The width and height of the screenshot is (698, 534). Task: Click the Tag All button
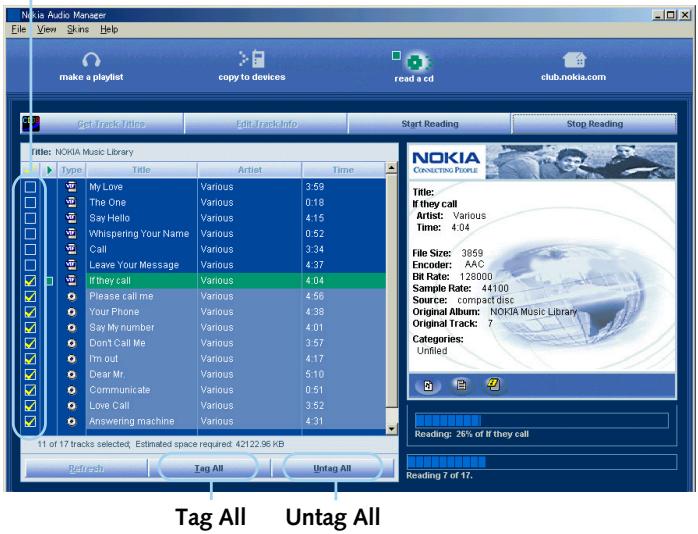[209, 468]
